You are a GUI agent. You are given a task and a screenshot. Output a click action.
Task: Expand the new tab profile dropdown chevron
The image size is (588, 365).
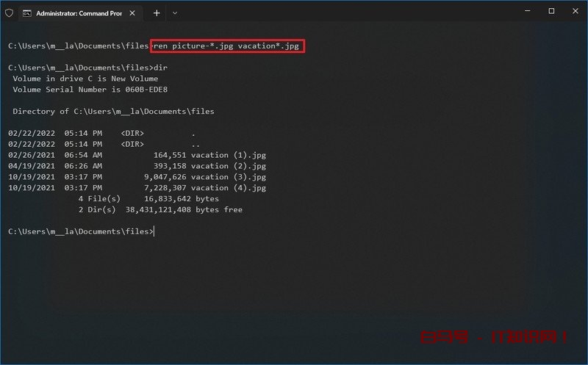[x=175, y=12]
